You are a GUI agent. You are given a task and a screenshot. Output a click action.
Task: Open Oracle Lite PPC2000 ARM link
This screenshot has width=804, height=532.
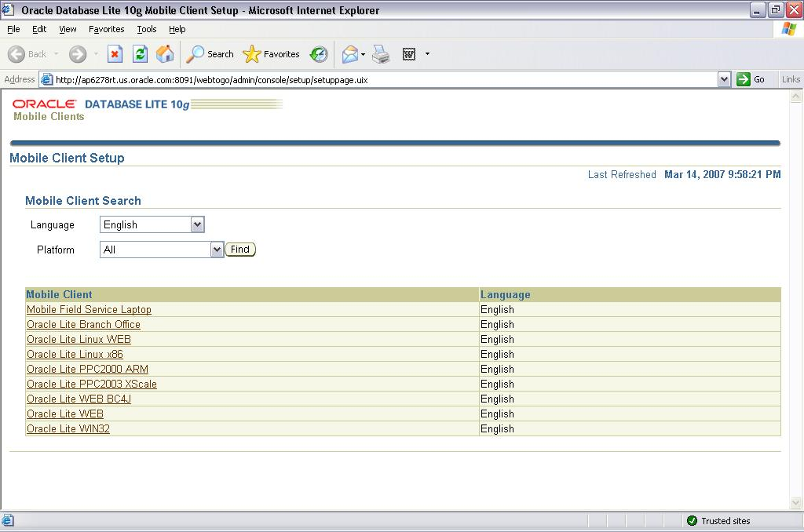87,369
